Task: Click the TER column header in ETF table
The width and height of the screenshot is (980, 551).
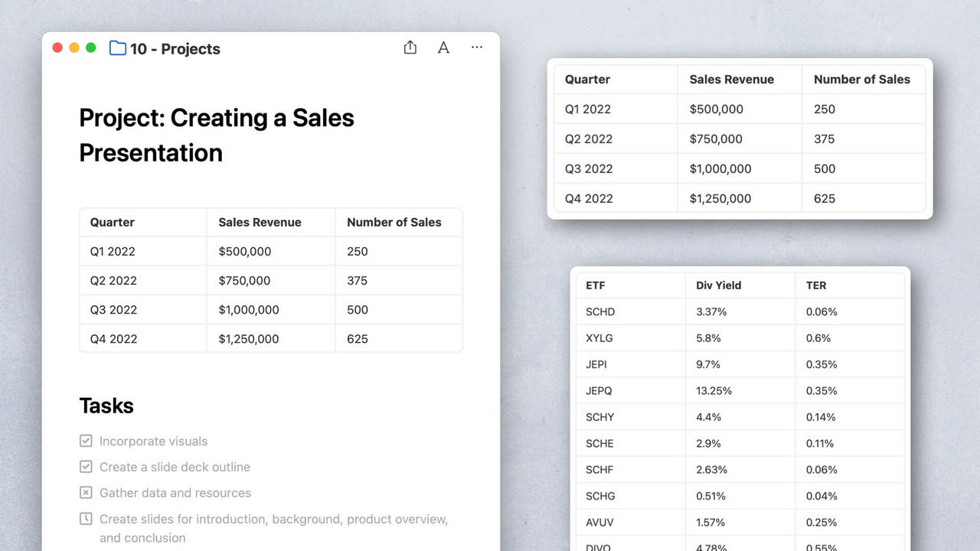Action: pos(816,285)
